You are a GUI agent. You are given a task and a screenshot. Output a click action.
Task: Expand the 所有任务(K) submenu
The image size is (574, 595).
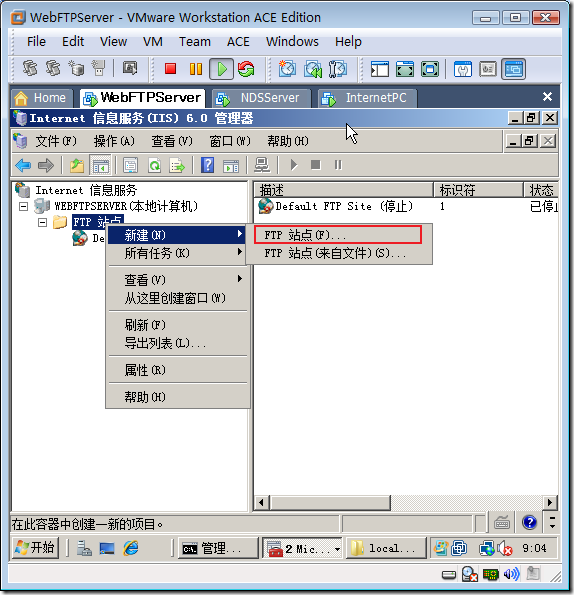click(178, 253)
